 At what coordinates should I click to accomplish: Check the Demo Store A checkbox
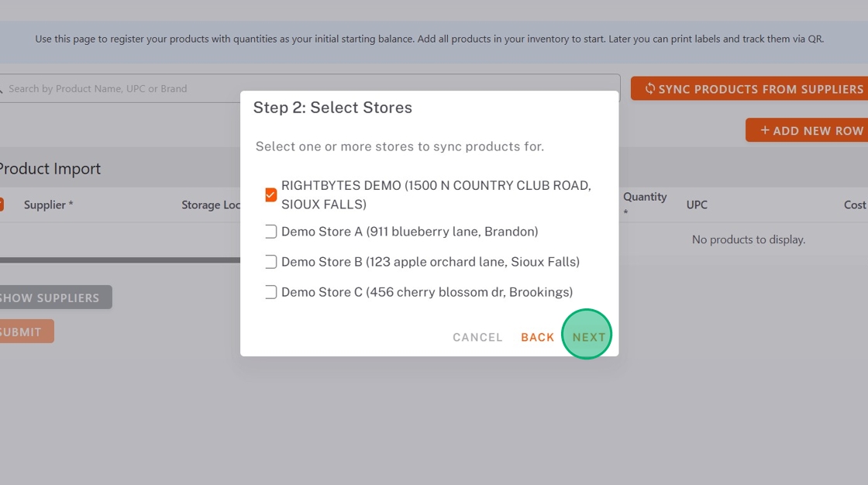pos(270,232)
